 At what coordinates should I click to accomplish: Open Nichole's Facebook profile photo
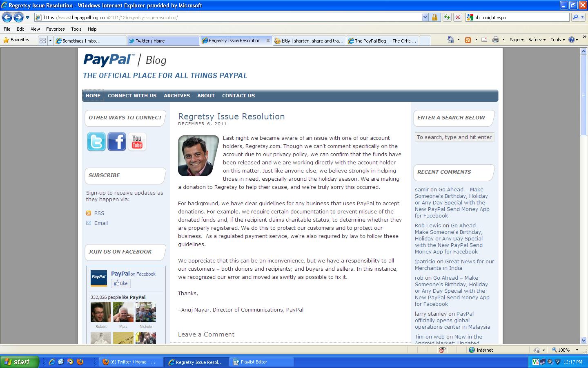click(x=146, y=312)
